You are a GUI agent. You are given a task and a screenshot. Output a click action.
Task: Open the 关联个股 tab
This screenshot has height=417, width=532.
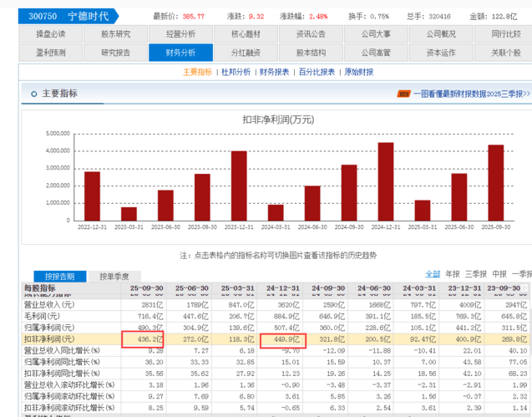[x=504, y=53]
